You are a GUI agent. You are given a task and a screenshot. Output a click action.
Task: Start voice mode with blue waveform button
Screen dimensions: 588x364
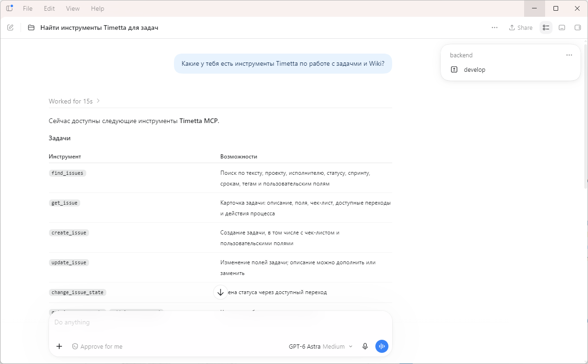(382, 346)
